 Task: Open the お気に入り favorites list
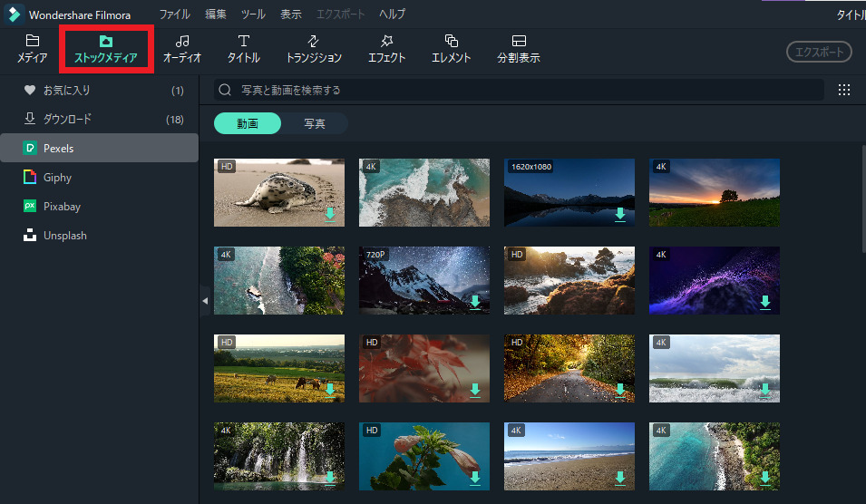point(99,90)
